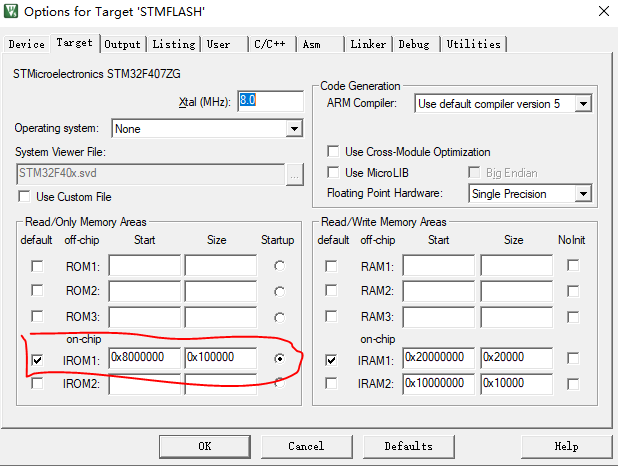Click the Cancel button
The image size is (618, 466).
coord(307,446)
